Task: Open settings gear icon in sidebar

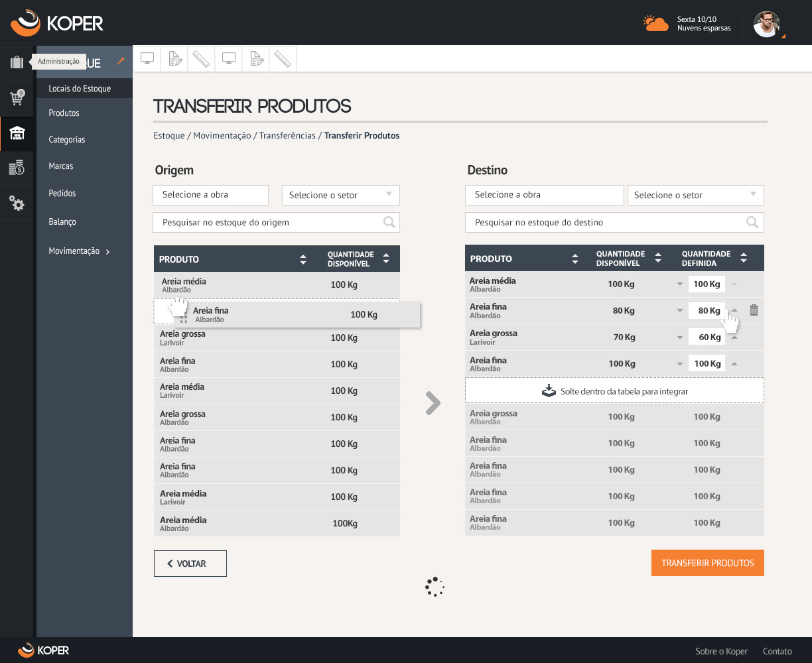Action: [17, 204]
